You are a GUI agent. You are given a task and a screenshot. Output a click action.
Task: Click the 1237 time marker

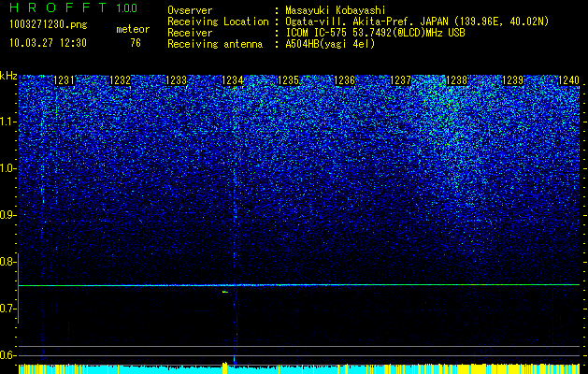[x=400, y=80]
